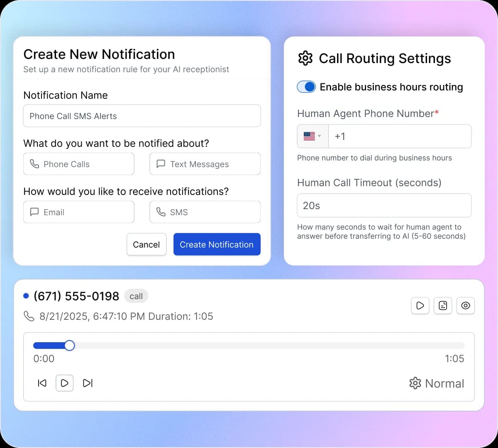Click the phone icon beside the call timestamp
This screenshot has width=498, height=448.
(29, 316)
